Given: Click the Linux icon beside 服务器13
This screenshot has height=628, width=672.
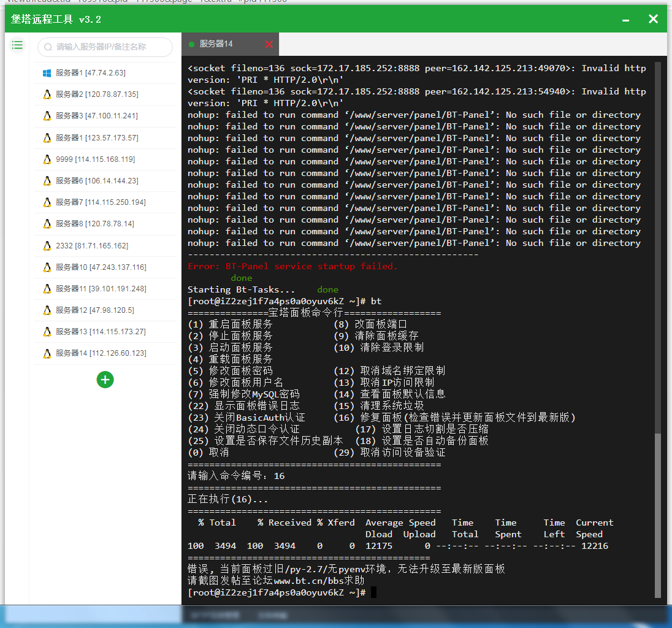Looking at the screenshot, I should 47,332.
